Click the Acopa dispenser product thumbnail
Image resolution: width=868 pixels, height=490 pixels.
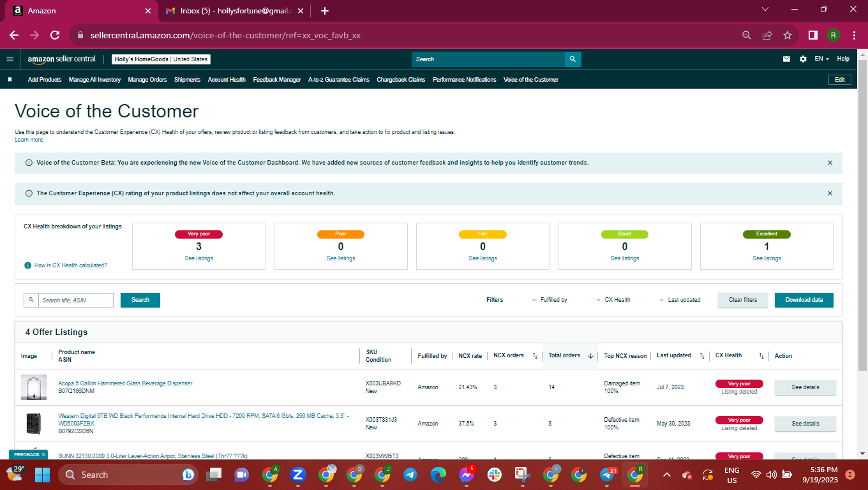click(34, 387)
